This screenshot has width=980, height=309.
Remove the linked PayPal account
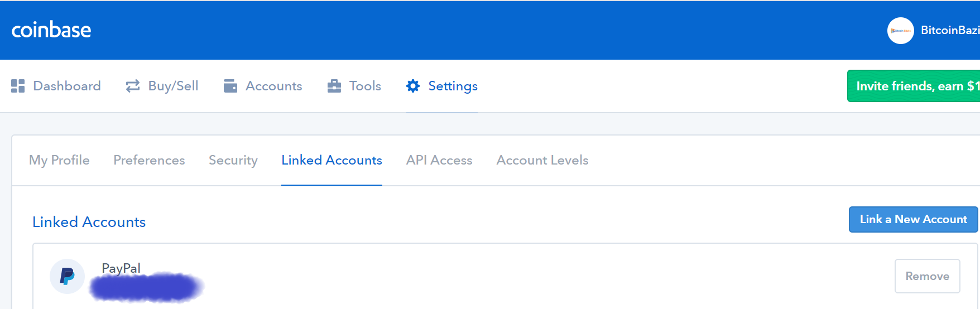pos(927,276)
